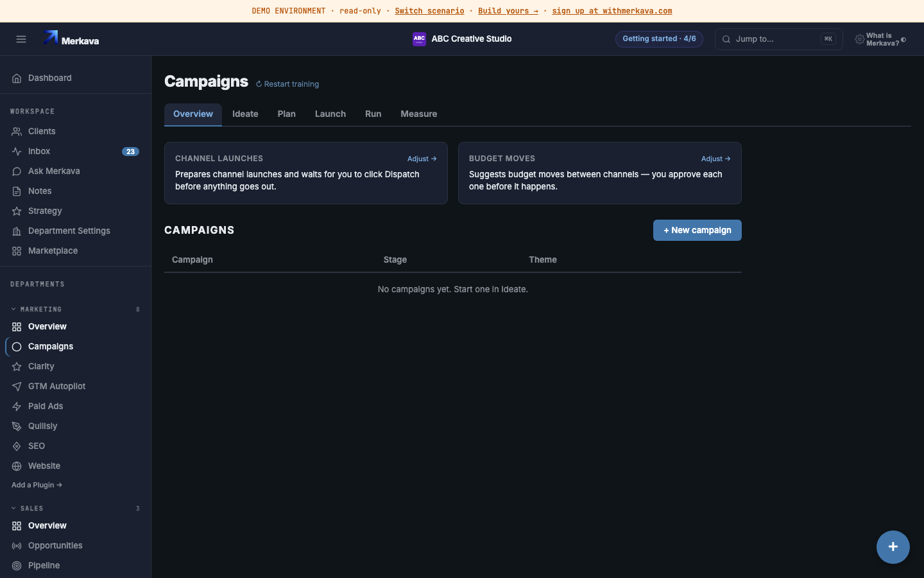Viewport: 924px width, 578px height.
Task: Click the settings gear icon
Action: (859, 39)
